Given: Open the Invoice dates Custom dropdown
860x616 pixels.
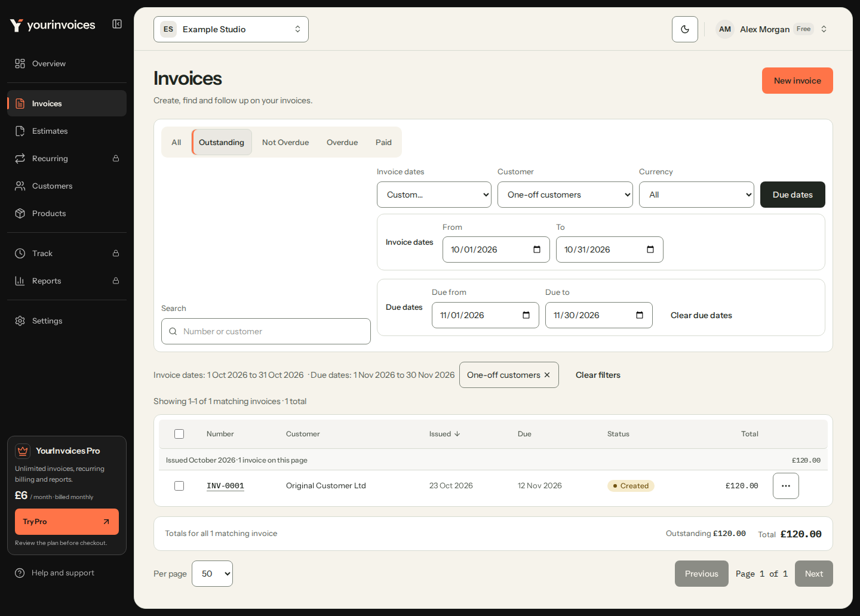Looking at the screenshot, I should pos(434,195).
